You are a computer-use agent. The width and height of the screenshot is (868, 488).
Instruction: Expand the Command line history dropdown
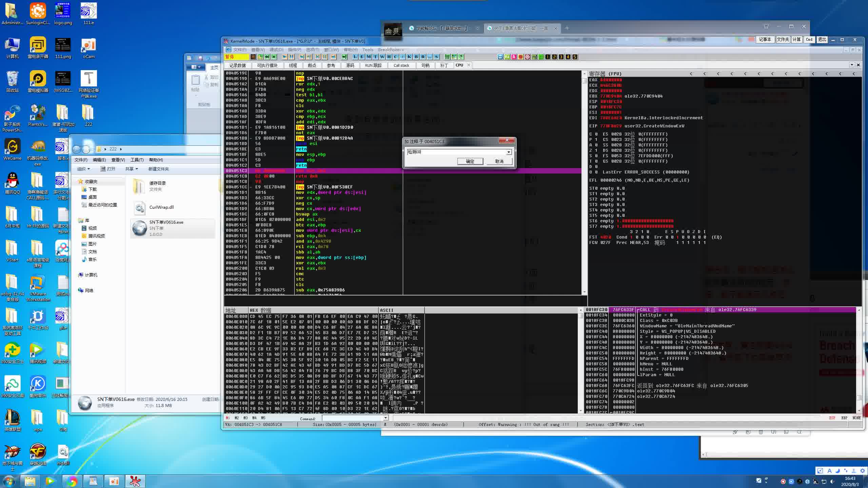(x=385, y=419)
